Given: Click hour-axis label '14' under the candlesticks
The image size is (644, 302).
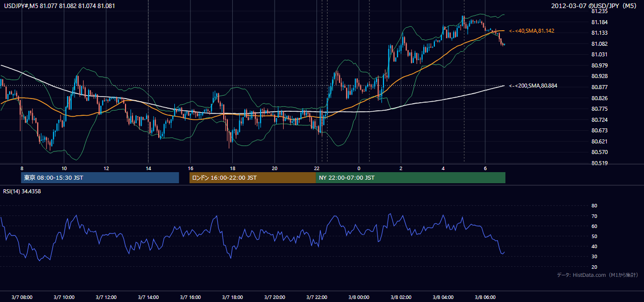Looking at the screenshot, I should click(x=148, y=168).
